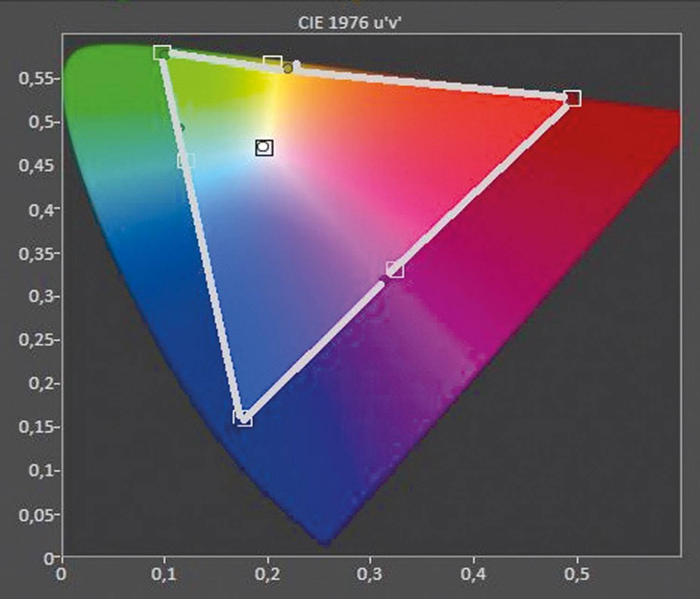This screenshot has height=599, width=700.
Task: Select the red primary target square
Action: tap(573, 98)
